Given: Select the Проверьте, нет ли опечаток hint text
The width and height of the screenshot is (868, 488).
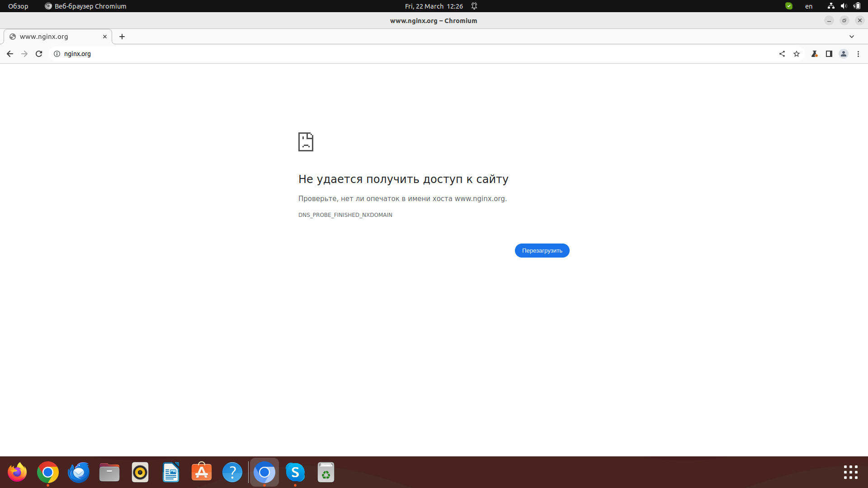Looking at the screenshot, I should (x=403, y=199).
